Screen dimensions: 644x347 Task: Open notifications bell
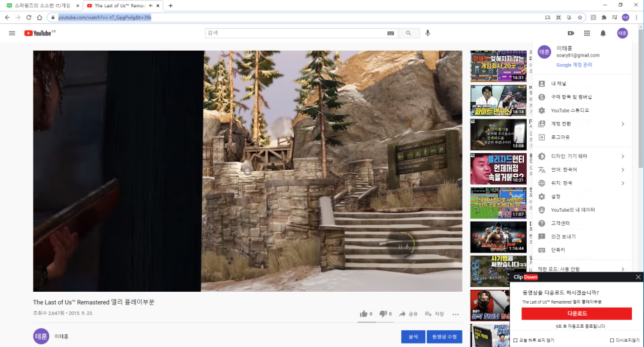tap(603, 33)
